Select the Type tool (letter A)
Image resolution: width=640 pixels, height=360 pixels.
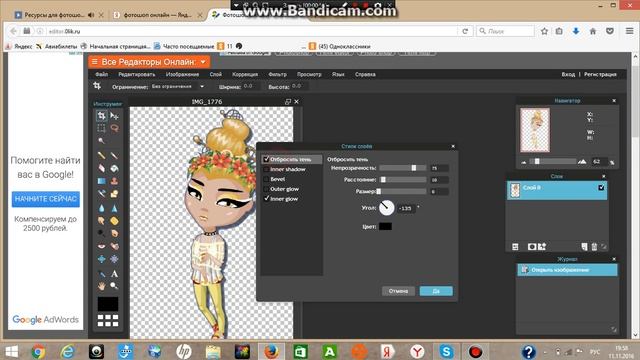tap(114, 273)
